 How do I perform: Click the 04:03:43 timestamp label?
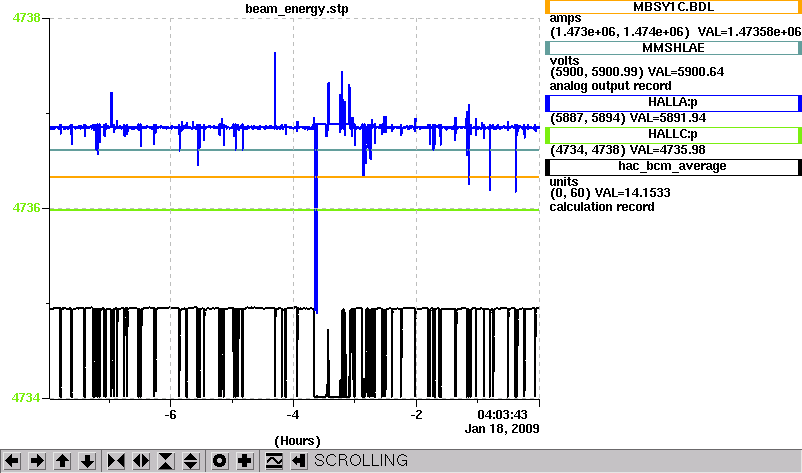coord(502,415)
